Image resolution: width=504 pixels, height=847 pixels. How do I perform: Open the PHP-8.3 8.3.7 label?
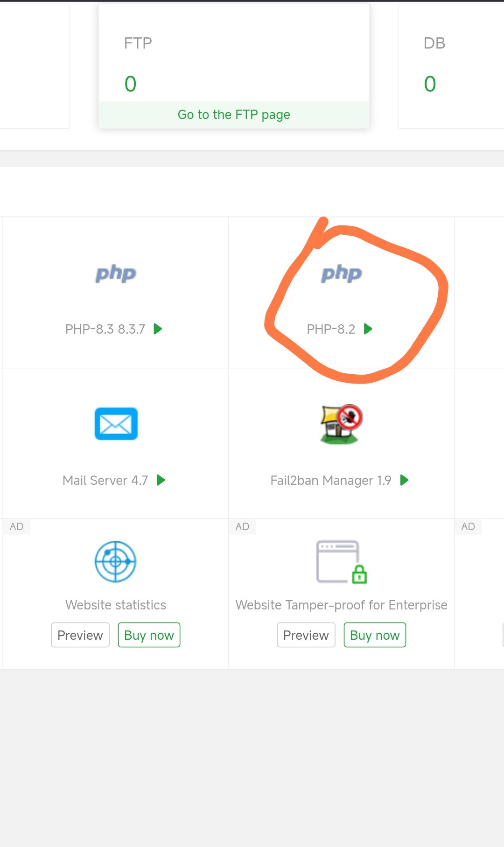(x=105, y=329)
